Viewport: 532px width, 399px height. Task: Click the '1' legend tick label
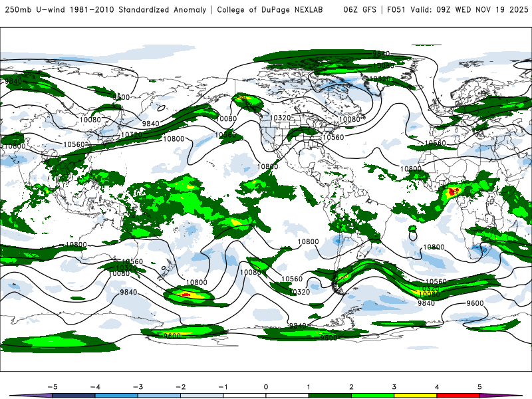tap(309, 387)
